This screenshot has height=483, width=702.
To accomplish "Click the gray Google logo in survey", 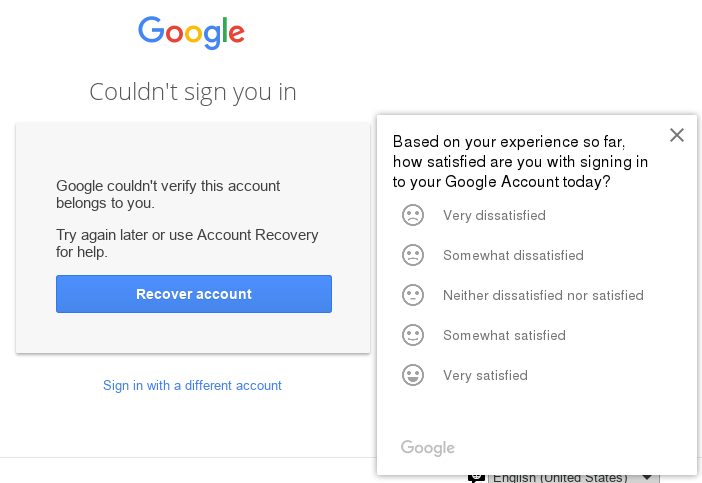I will (428, 448).
